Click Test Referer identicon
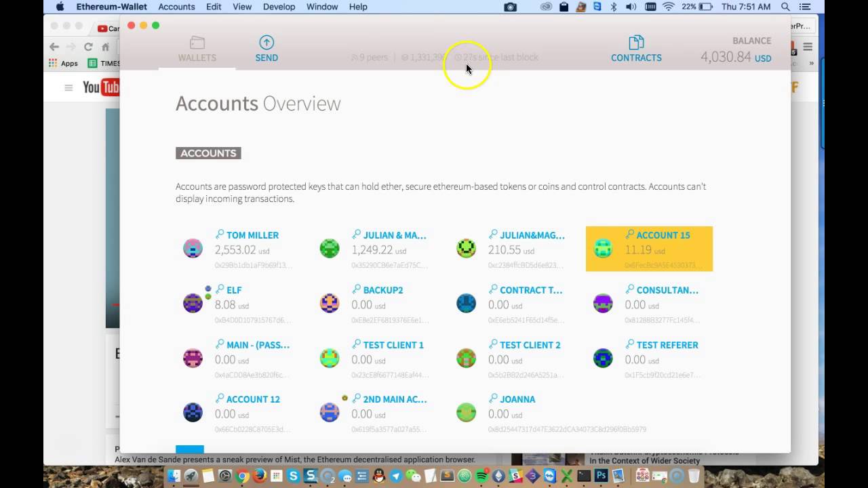Screen dimensions: 868x488 point(603,358)
